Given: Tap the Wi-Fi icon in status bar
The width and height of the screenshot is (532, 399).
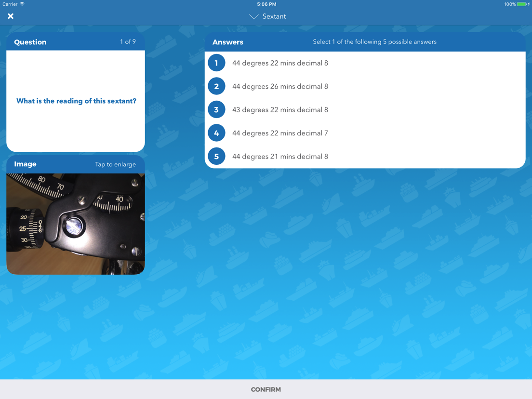Looking at the screenshot, I should point(22,4).
